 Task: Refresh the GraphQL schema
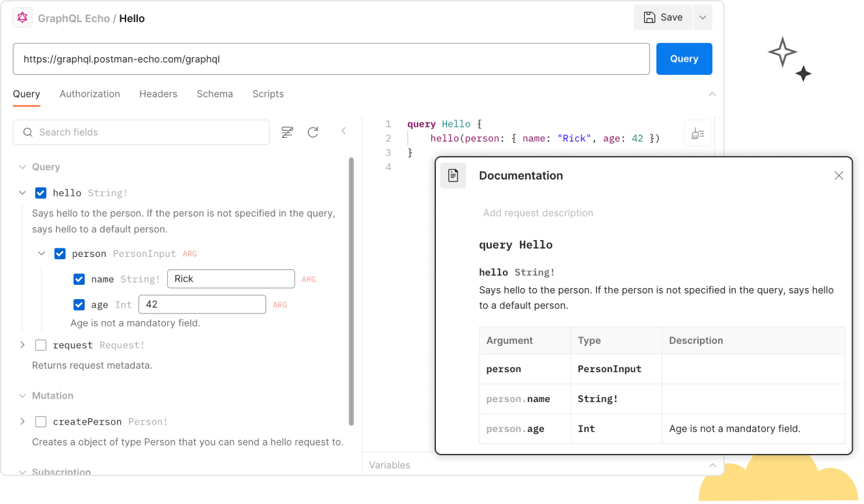(x=313, y=131)
